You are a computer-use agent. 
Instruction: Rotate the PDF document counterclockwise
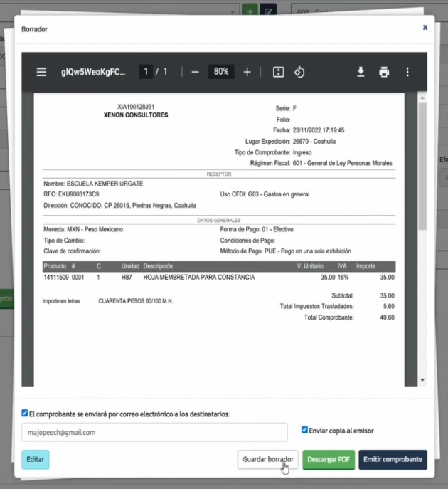click(299, 72)
